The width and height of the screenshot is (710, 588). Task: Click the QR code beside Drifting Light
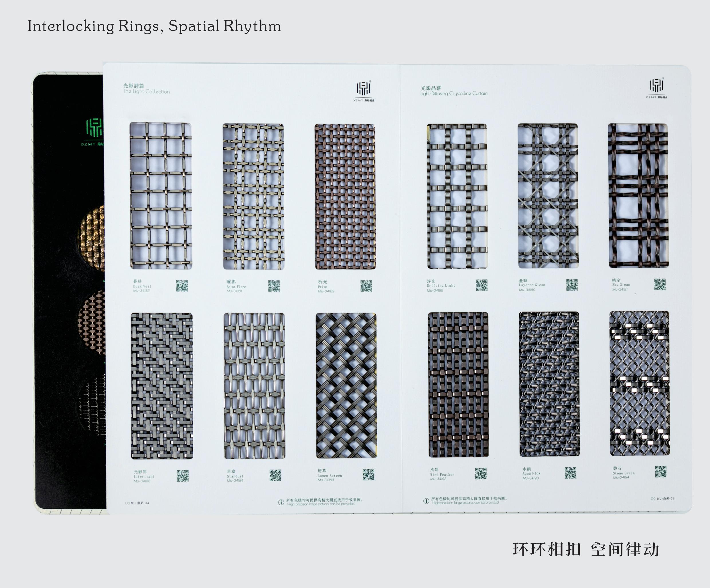point(482,285)
